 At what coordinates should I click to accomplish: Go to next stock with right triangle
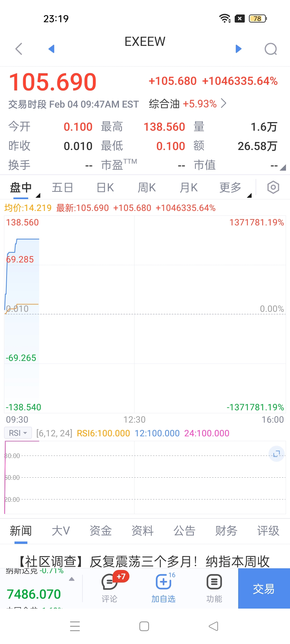(x=238, y=49)
